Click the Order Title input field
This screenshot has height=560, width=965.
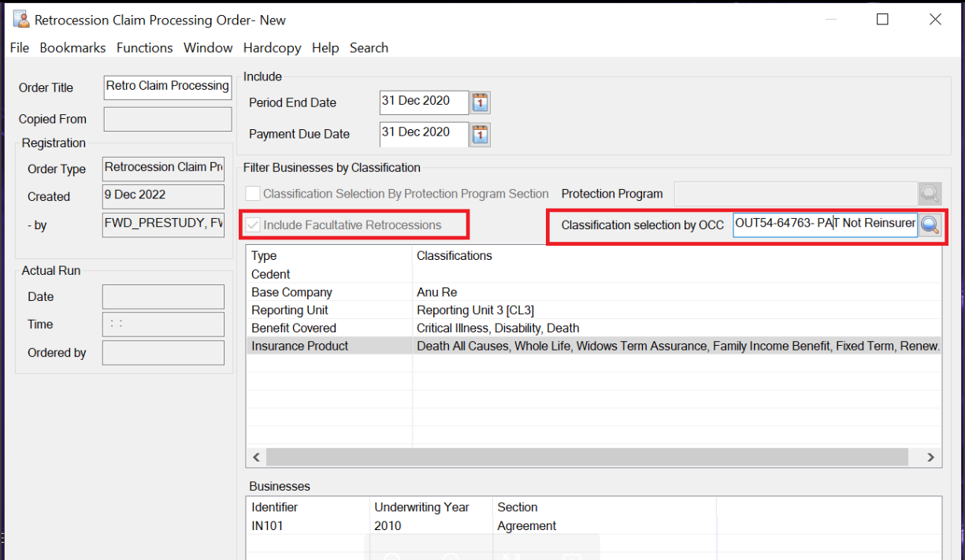point(167,87)
